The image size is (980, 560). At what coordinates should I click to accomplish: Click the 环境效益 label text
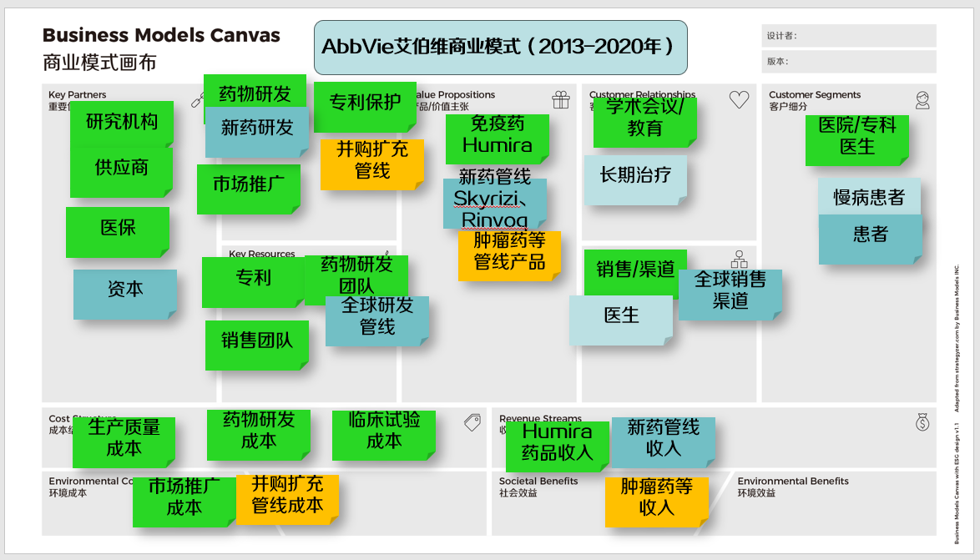[x=757, y=493]
